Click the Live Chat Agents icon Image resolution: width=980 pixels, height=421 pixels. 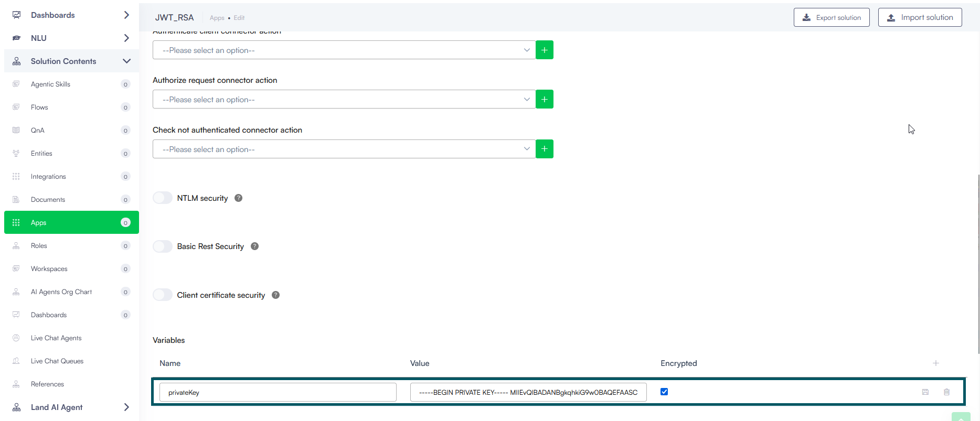[x=16, y=338]
